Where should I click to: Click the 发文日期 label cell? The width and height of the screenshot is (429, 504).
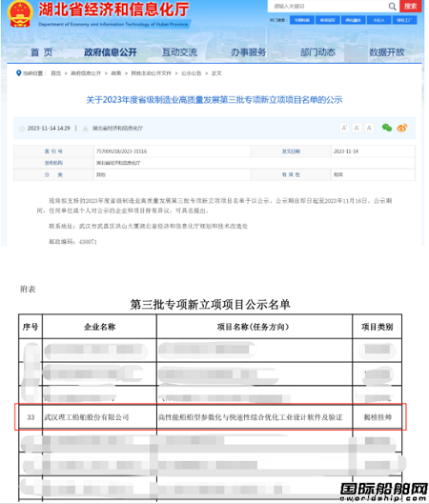click(x=291, y=151)
